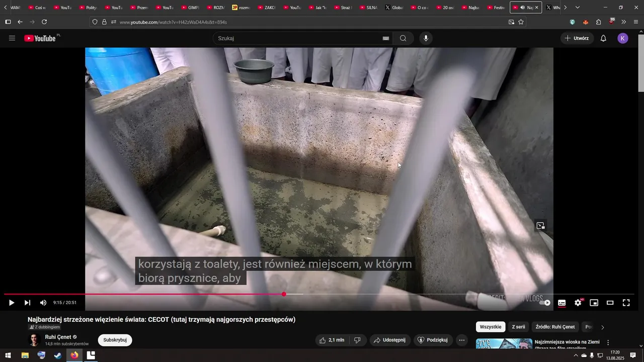The width and height of the screenshot is (644, 362).
Task: Click Udostępnij share button
Action: [x=390, y=340]
